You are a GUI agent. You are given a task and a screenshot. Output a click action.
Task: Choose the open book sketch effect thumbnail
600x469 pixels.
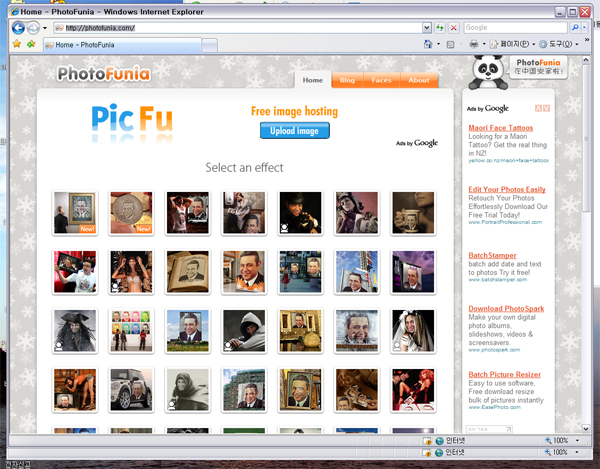(188, 272)
